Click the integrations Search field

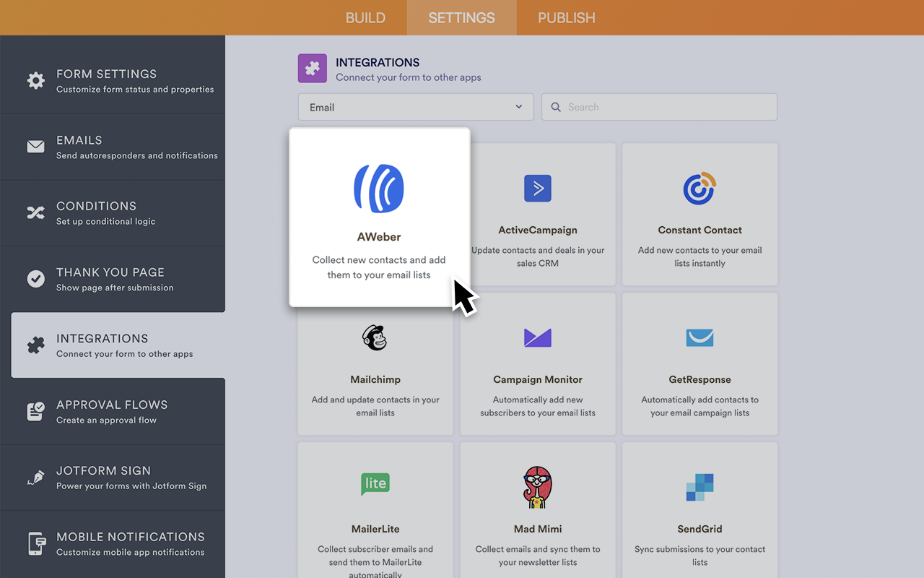[x=659, y=107]
